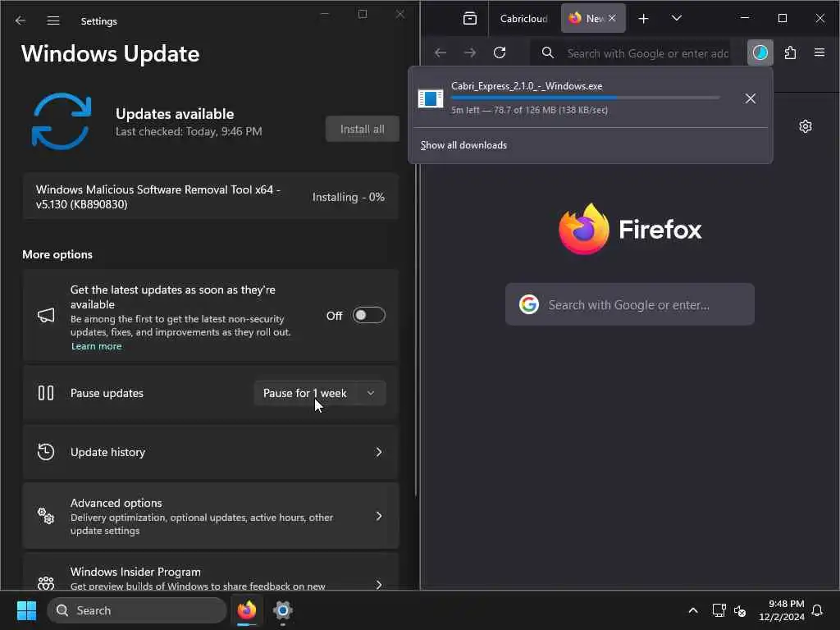Open a new Firefox tab
840x630 pixels.
click(x=643, y=19)
